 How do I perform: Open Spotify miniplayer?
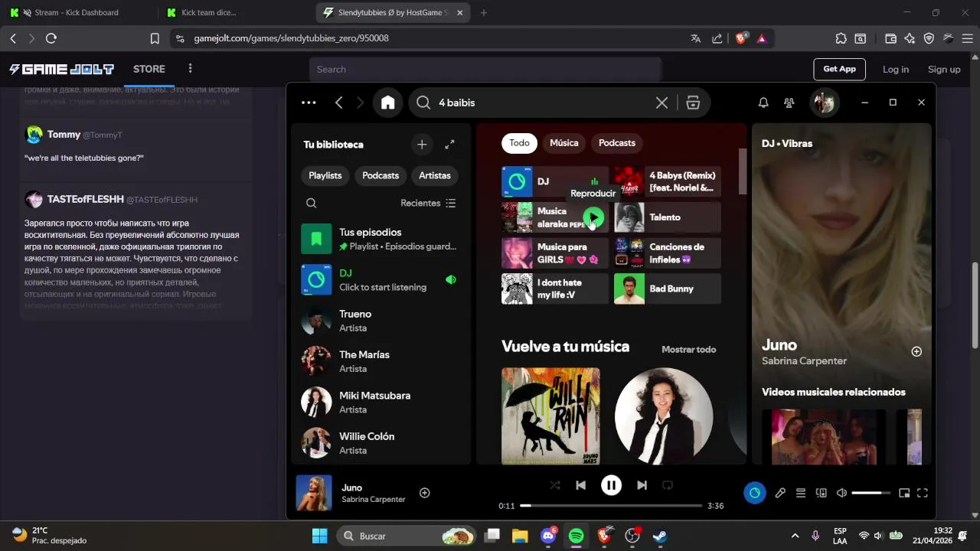tap(904, 493)
